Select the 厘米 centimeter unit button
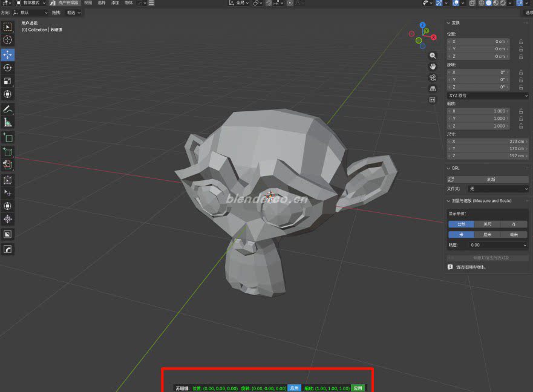Image resolution: width=533 pixels, height=392 pixels. [488, 235]
